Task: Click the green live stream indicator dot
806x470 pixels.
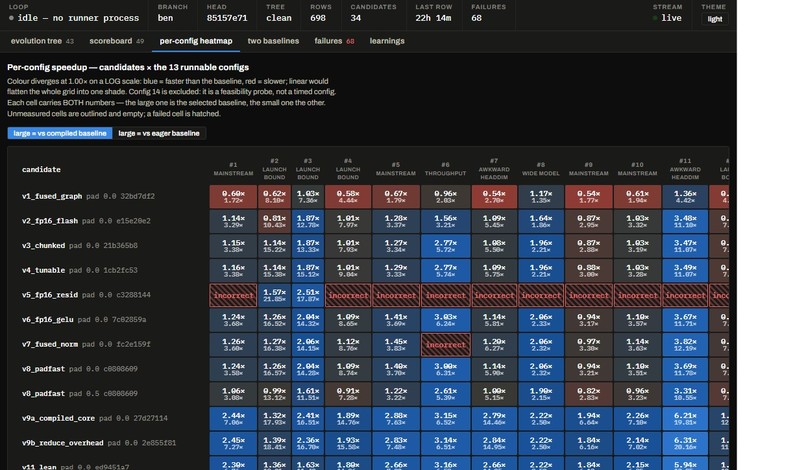Action: click(x=655, y=18)
